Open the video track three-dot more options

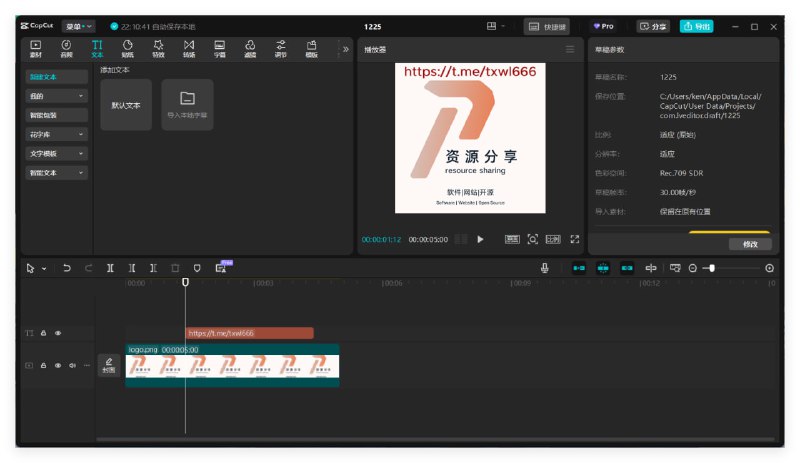click(87, 365)
